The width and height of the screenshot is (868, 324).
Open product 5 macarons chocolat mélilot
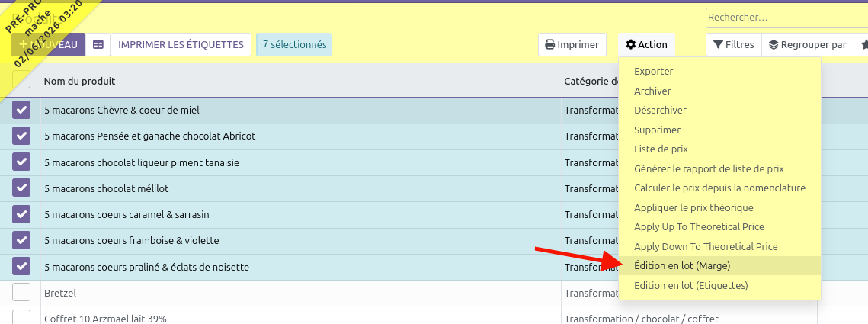pyautogui.click(x=106, y=189)
